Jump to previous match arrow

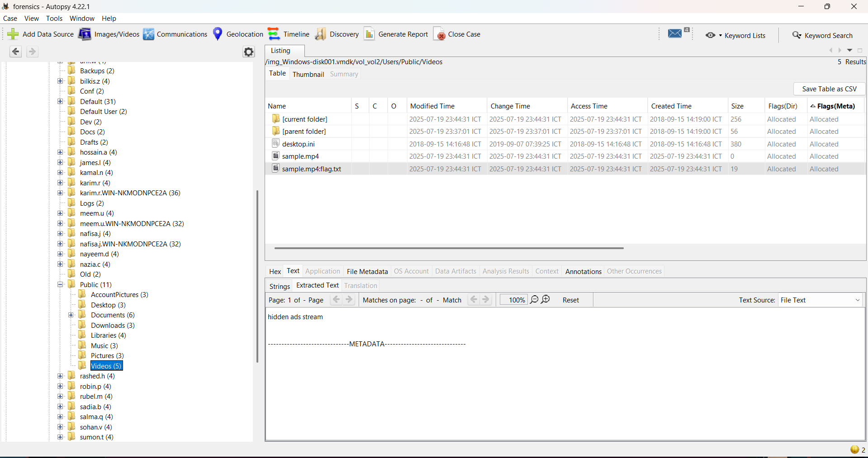474,300
